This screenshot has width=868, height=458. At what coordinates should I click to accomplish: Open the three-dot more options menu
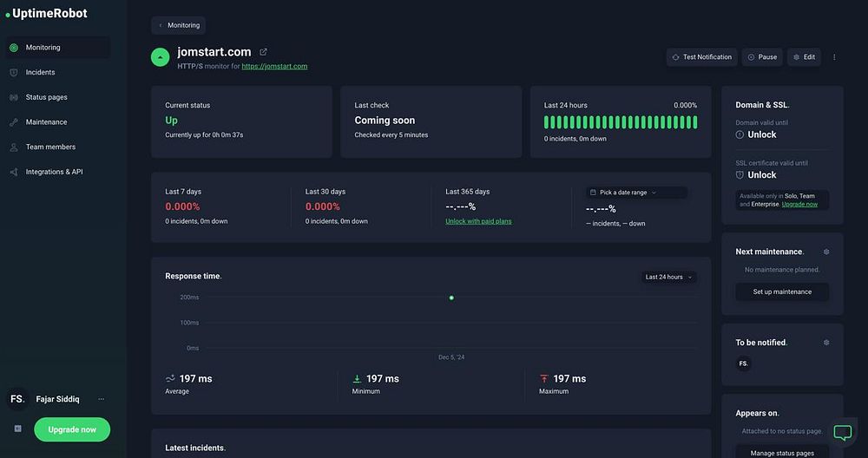point(834,57)
